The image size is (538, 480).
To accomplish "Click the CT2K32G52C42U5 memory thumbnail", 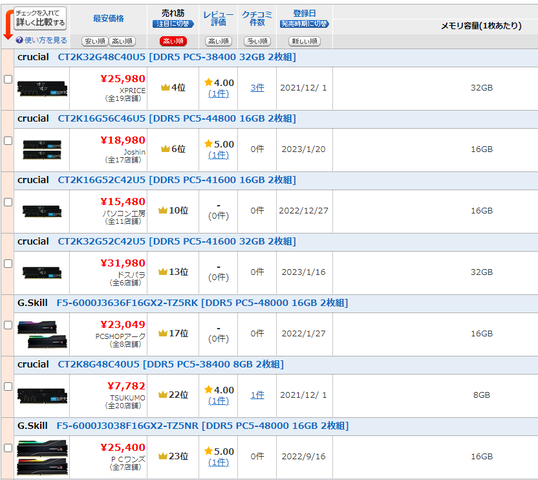I will coord(42,273).
